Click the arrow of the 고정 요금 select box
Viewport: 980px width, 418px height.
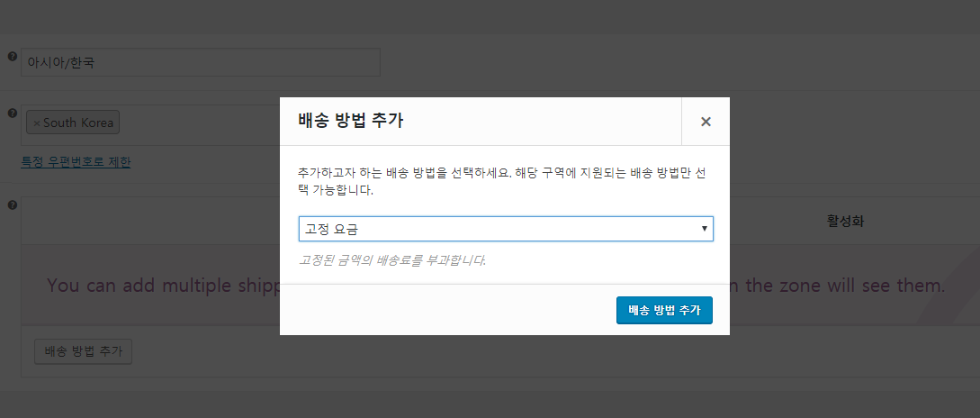pos(705,229)
